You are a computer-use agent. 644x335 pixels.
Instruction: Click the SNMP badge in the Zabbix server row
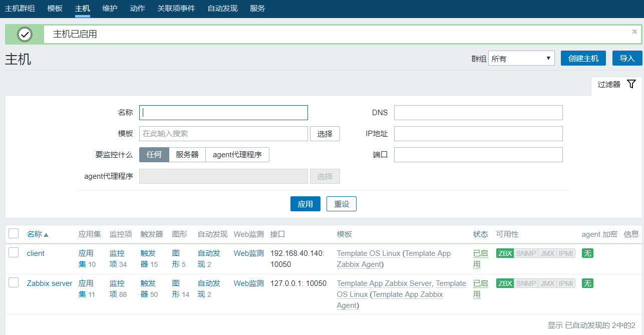click(526, 283)
